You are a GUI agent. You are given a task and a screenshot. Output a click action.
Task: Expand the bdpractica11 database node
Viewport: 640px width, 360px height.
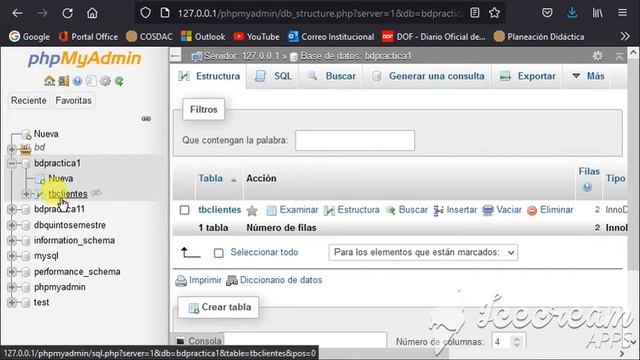(x=12, y=209)
